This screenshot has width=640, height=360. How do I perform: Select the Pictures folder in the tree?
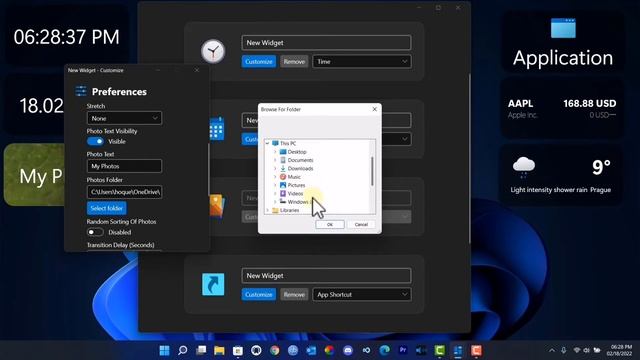click(293, 185)
